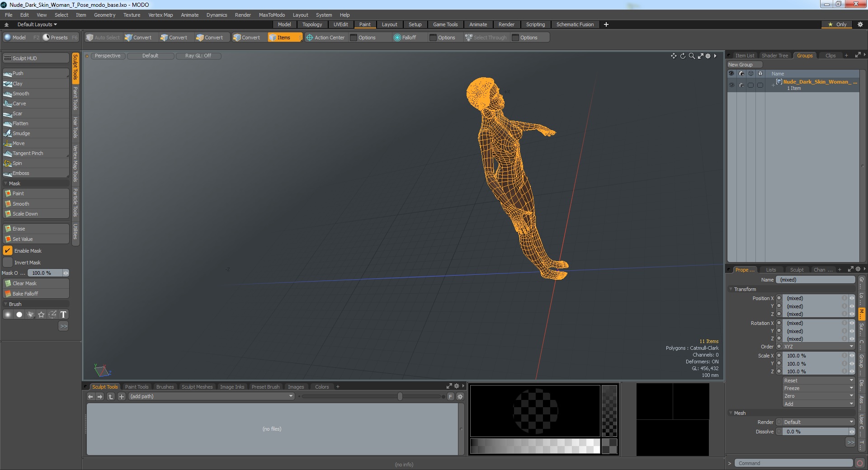Select the Emboss sculpt tool

click(36, 173)
